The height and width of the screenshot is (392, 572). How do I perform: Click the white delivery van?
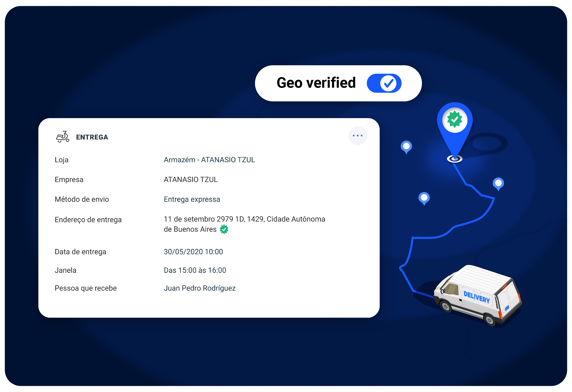pos(477,295)
